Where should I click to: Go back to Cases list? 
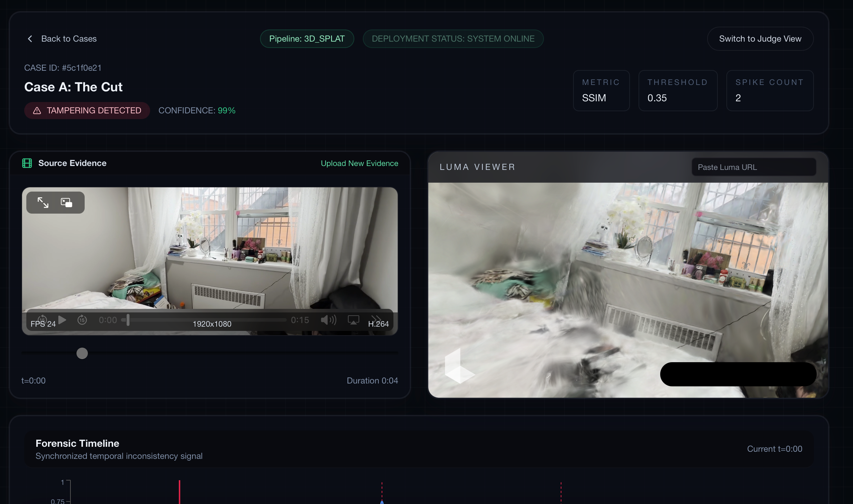[69, 39]
